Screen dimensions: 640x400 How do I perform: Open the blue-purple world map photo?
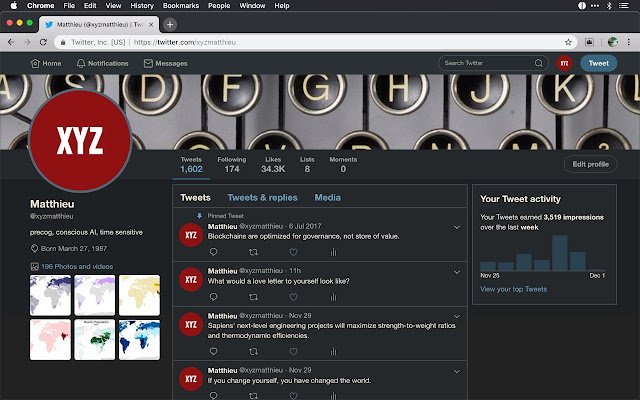click(50, 295)
